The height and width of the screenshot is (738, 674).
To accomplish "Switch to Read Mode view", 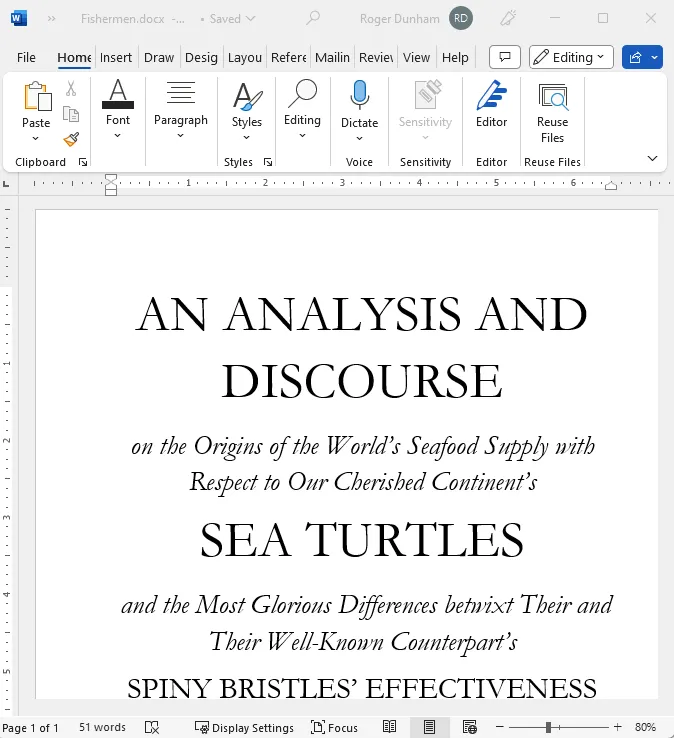I will [x=390, y=727].
